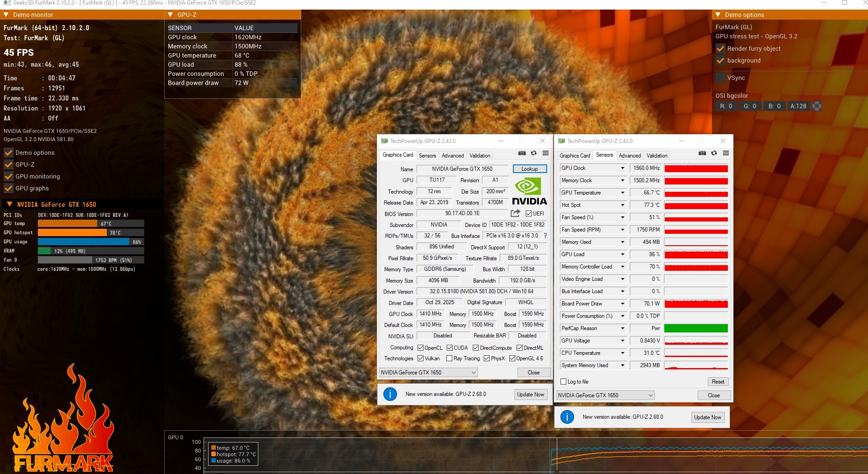Click the BIOS Version field 90.17.4D.00.1E
Screen dimensions: 868x474
462,213
